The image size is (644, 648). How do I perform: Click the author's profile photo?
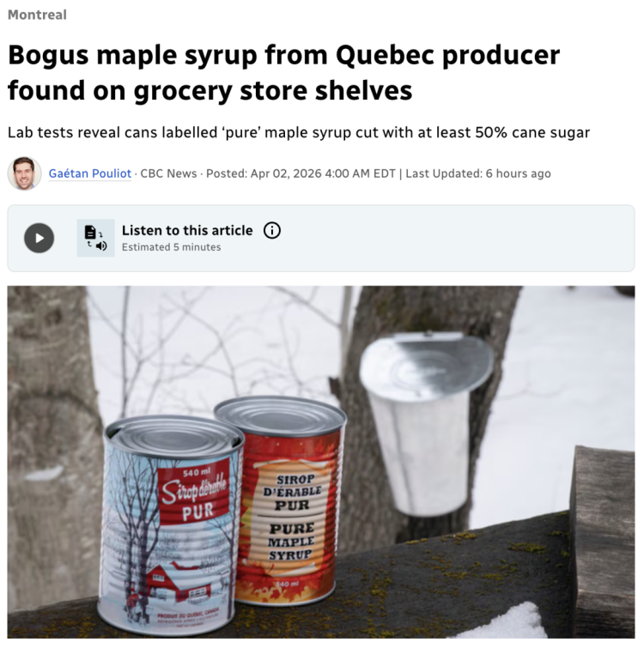(24, 173)
